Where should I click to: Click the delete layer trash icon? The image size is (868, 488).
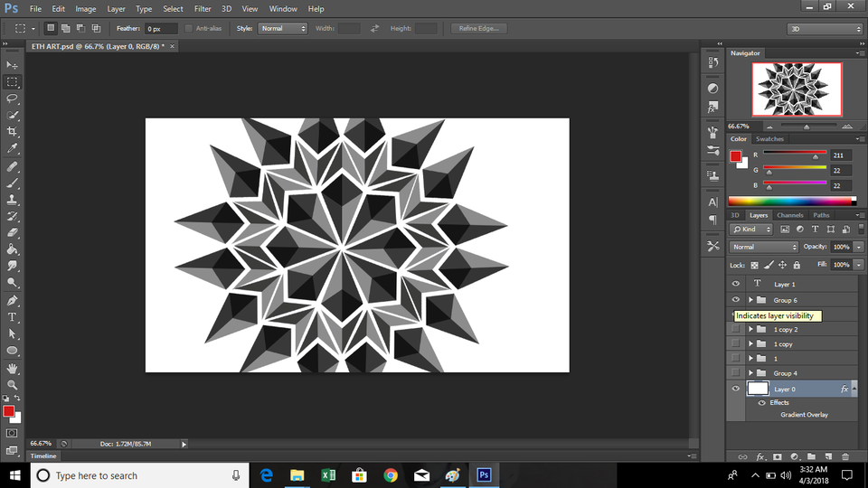[845, 456]
